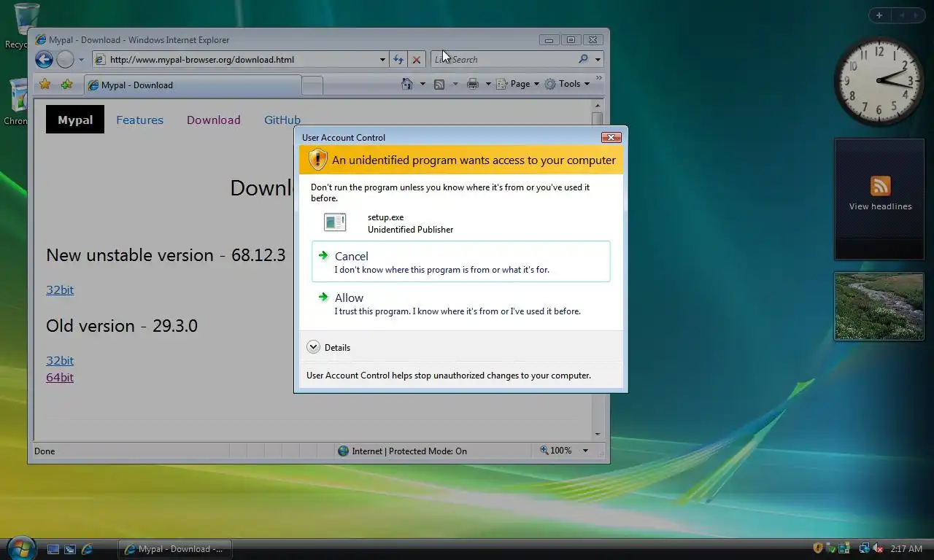934x560 pixels.
Task: Click 32bit link under New unstable version
Action: point(60,289)
